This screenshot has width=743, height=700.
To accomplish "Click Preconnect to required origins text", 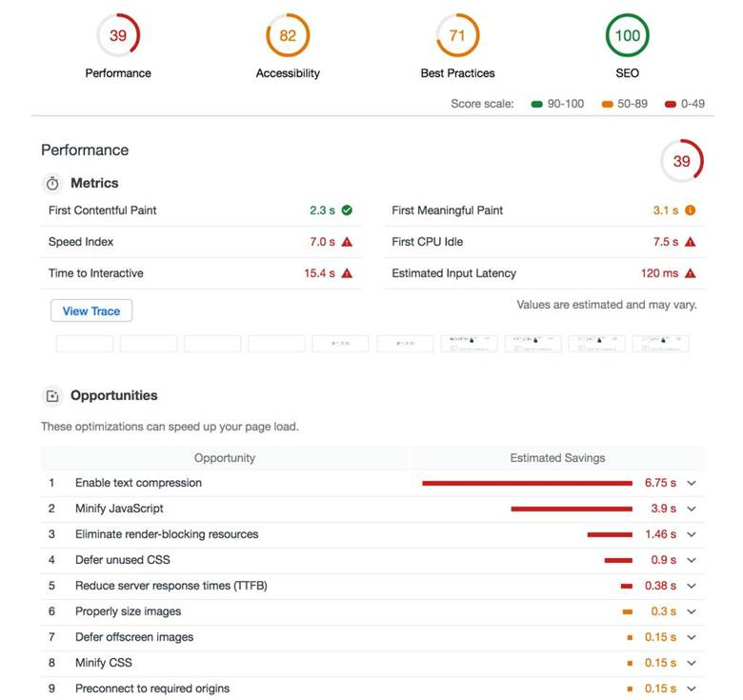I will pos(152,689).
